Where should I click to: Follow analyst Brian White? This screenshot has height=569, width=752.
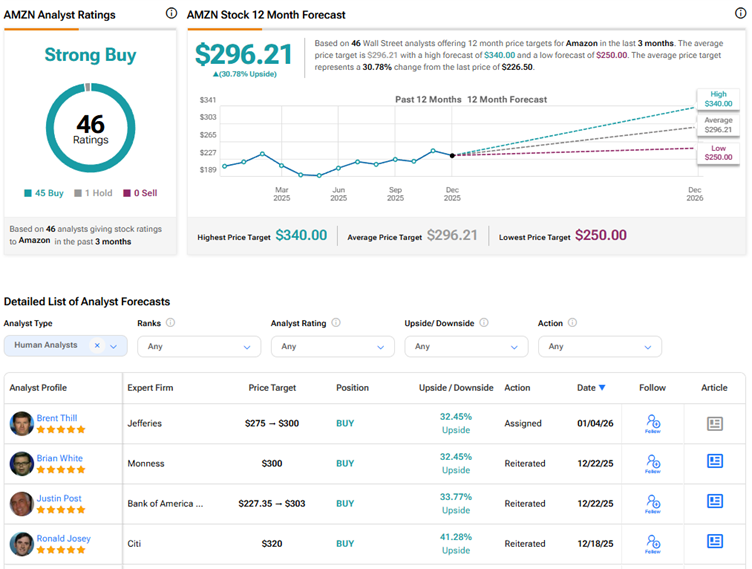click(652, 464)
